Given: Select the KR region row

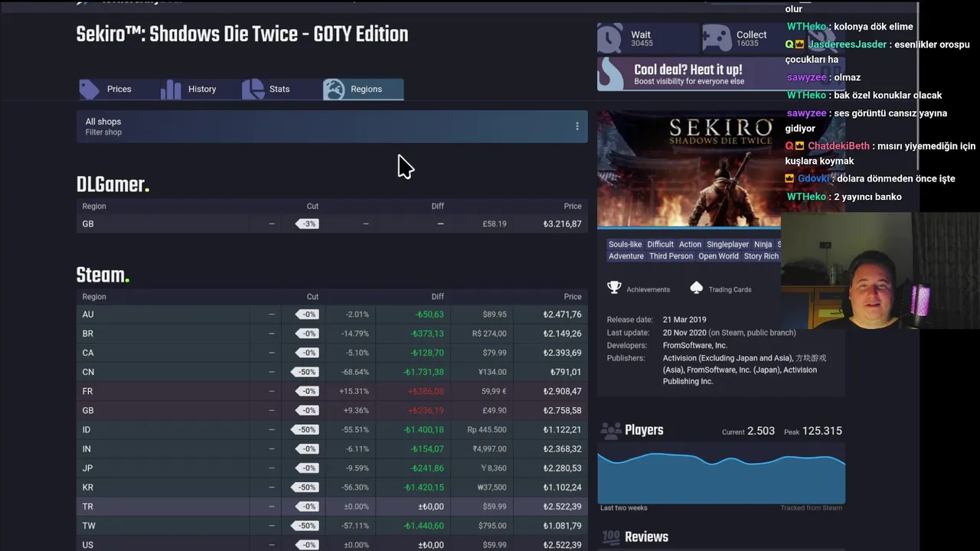Looking at the screenshot, I should point(332,487).
